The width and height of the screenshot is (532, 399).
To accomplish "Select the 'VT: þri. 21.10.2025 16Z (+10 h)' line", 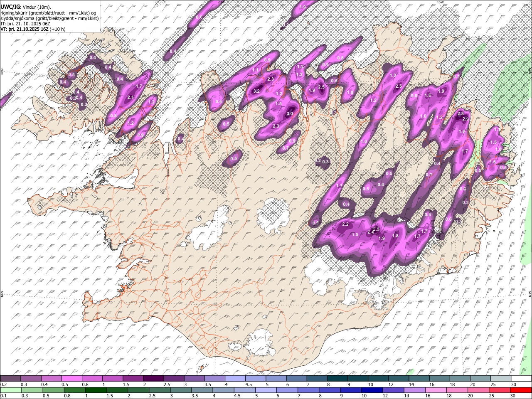I will point(33,29).
